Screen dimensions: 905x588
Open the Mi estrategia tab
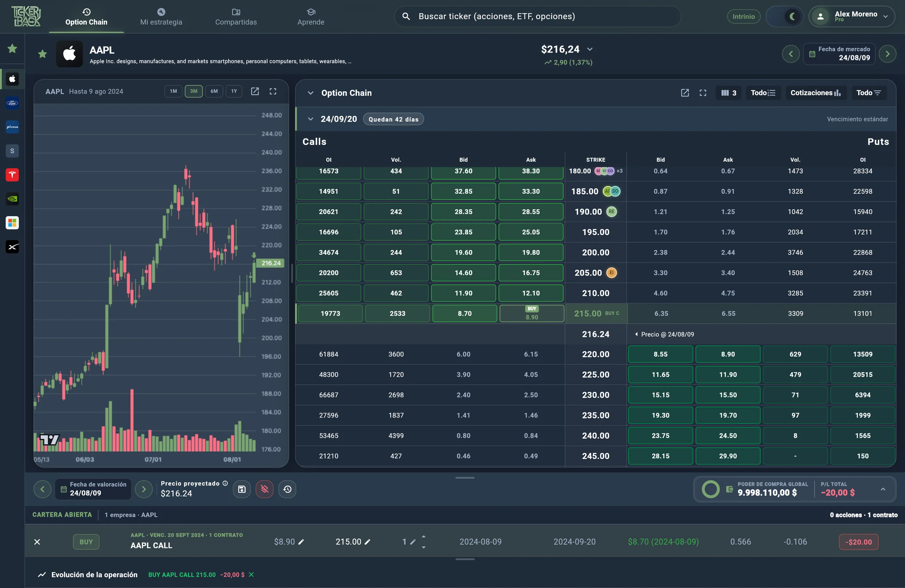tap(161, 17)
